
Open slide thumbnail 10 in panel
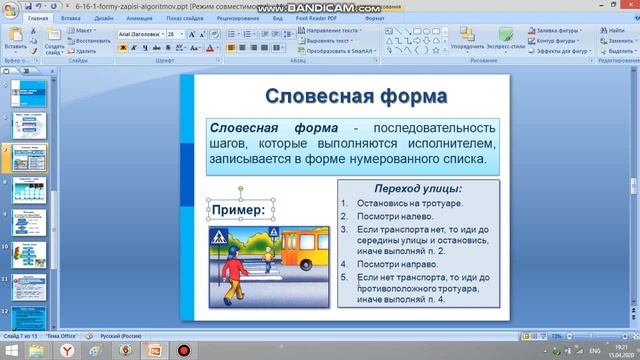[29, 255]
